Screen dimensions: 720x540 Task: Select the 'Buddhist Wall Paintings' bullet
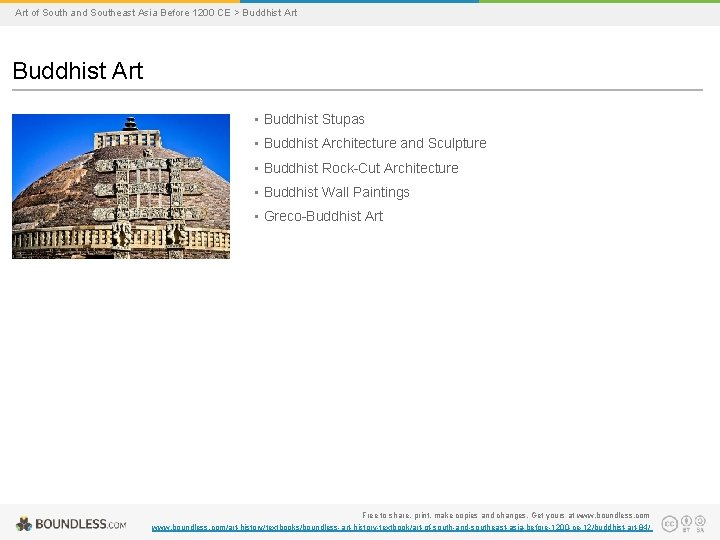(337, 192)
